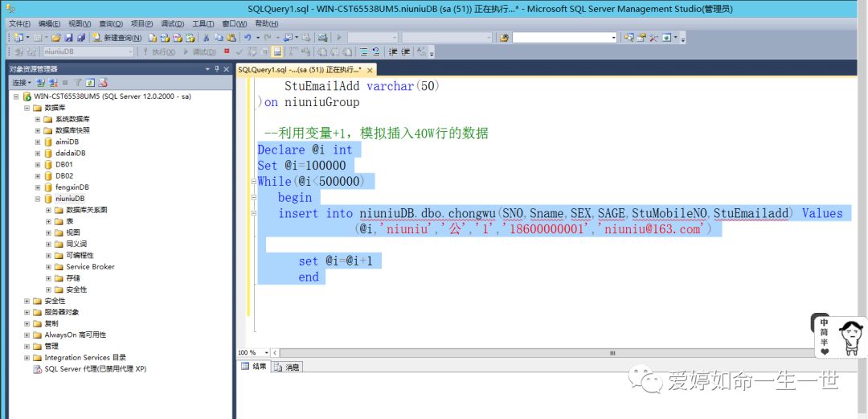Click the tools wrench toolbar icon
Image resolution: width=868 pixels, height=419 pixels.
653,38
